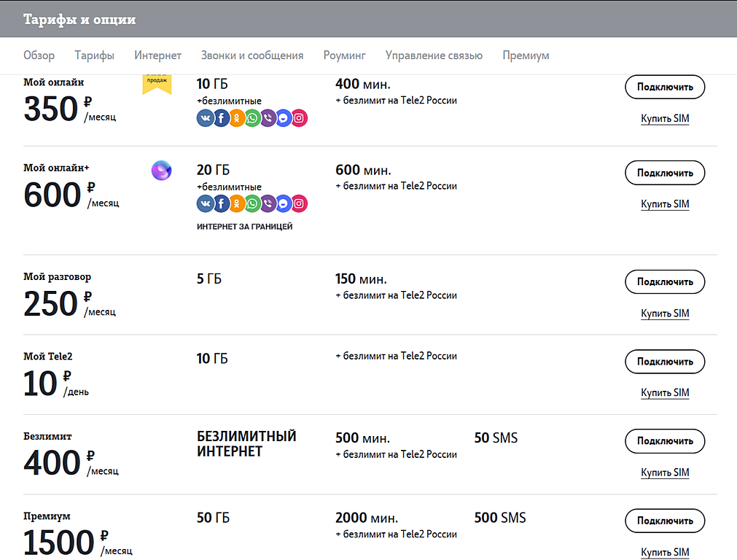The width and height of the screenshot is (737, 560).
Task: Click the 2000 мин. value
Action: [x=367, y=518]
